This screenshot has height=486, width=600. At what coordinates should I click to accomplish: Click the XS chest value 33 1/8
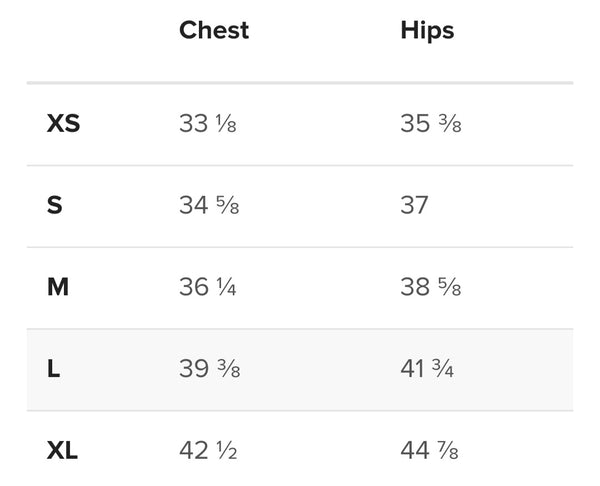208,124
